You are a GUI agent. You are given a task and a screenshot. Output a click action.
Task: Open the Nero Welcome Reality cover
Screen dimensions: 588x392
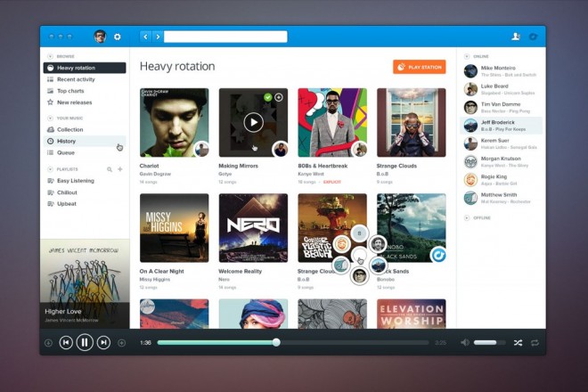[x=253, y=228]
